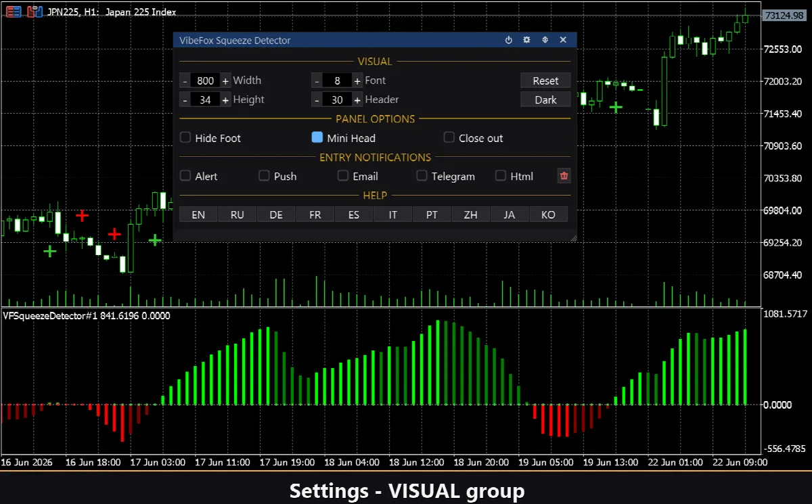Open help in English with EN
Screen dimensions: 812x504
point(198,214)
